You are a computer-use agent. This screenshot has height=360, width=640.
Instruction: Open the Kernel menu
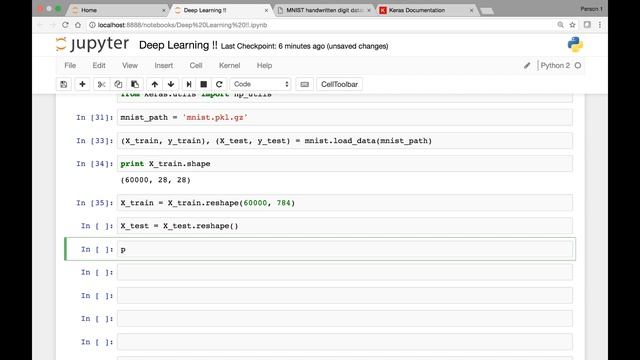229,65
